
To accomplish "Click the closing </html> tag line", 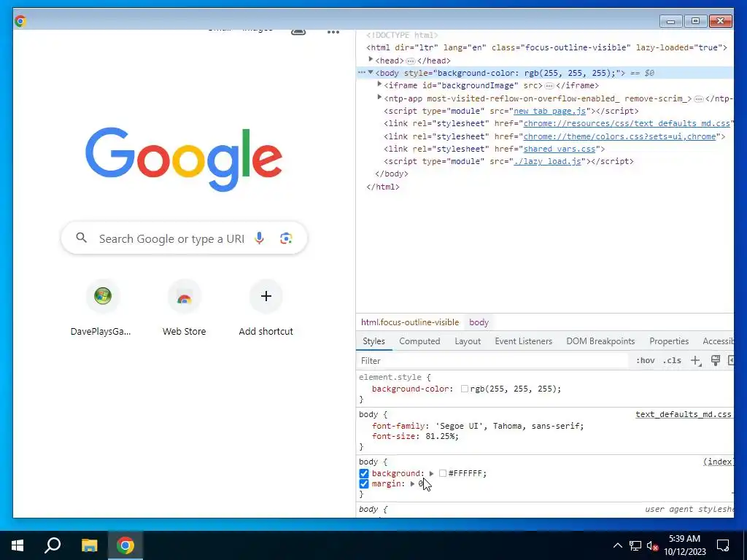I will pos(382,187).
